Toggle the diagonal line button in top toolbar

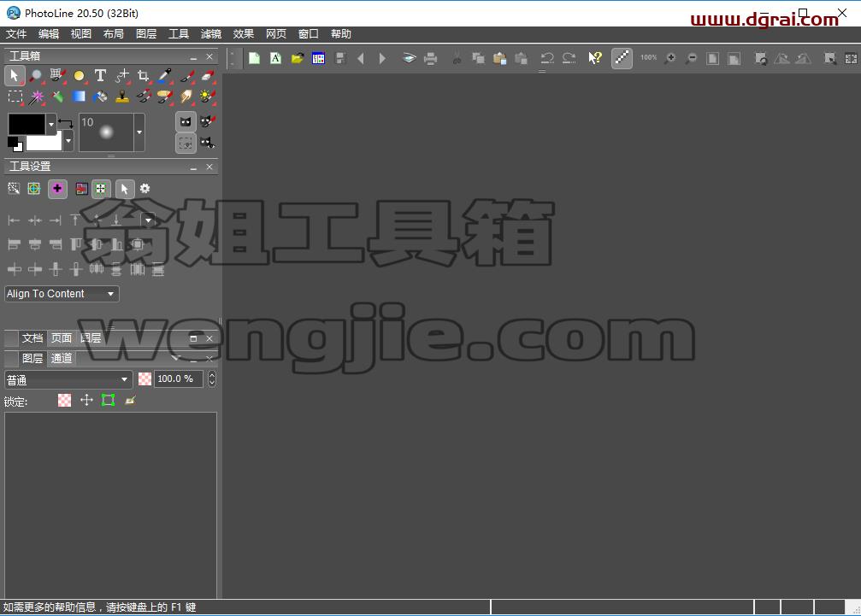pyautogui.click(x=622, y=57)
